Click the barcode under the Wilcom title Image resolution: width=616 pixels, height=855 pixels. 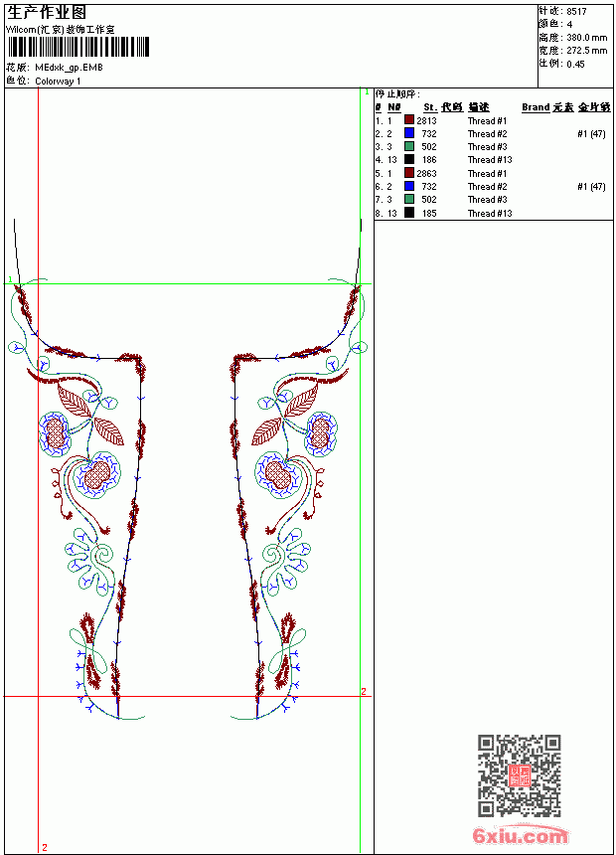pyautogui.click(x=77, y=47)
